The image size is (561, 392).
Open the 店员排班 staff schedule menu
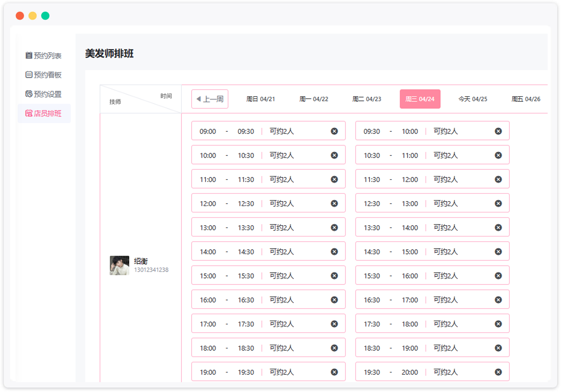(x=44, y=113)
